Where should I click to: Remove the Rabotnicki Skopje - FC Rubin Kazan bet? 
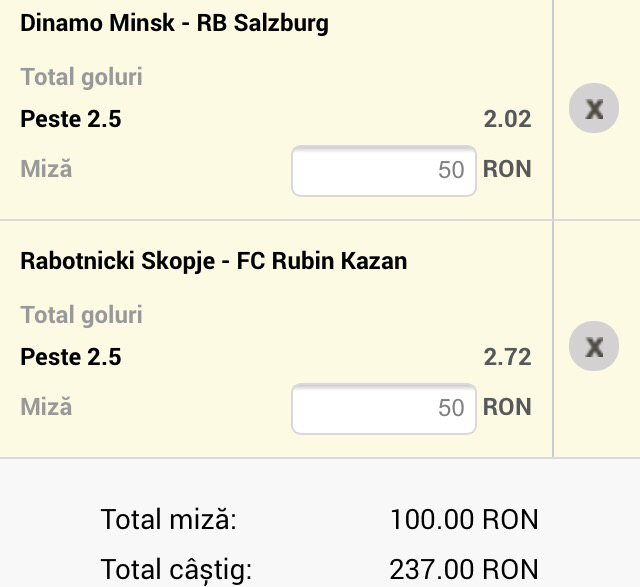pos(594,347)
